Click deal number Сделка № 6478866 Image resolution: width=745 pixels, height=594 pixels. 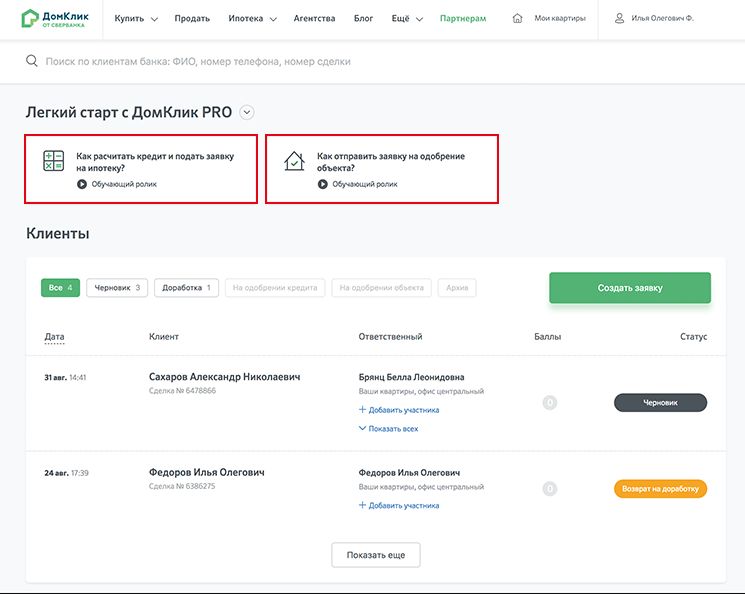click(x=182, y=391)
